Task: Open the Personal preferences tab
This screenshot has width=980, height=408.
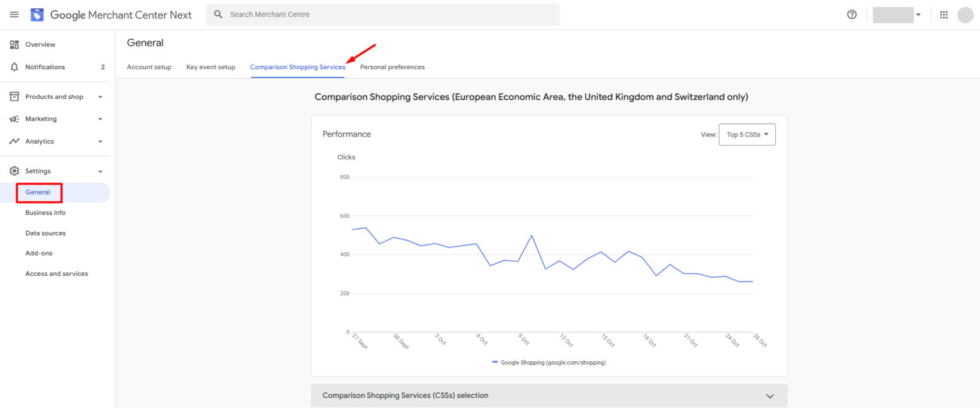Action: (x=392, y=67)
